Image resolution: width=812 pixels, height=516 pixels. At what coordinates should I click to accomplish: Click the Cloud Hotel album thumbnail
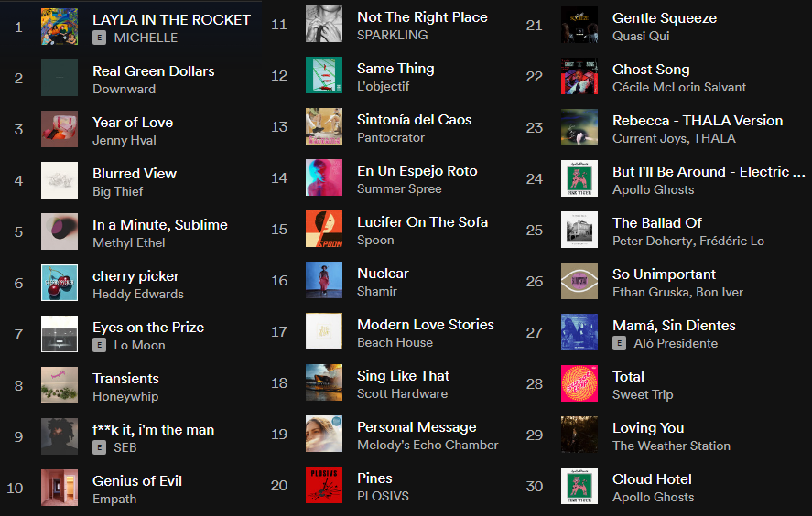point(579,487)
